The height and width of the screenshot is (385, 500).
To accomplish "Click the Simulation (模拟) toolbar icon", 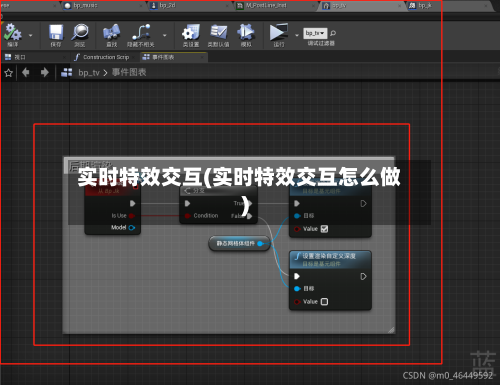I will [x=246, y=32].
